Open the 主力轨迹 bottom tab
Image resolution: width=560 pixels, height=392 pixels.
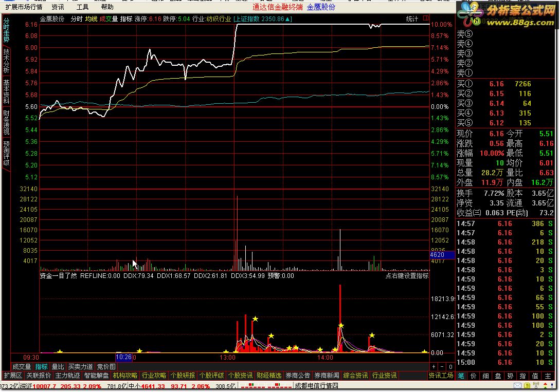tap(67, 376)
